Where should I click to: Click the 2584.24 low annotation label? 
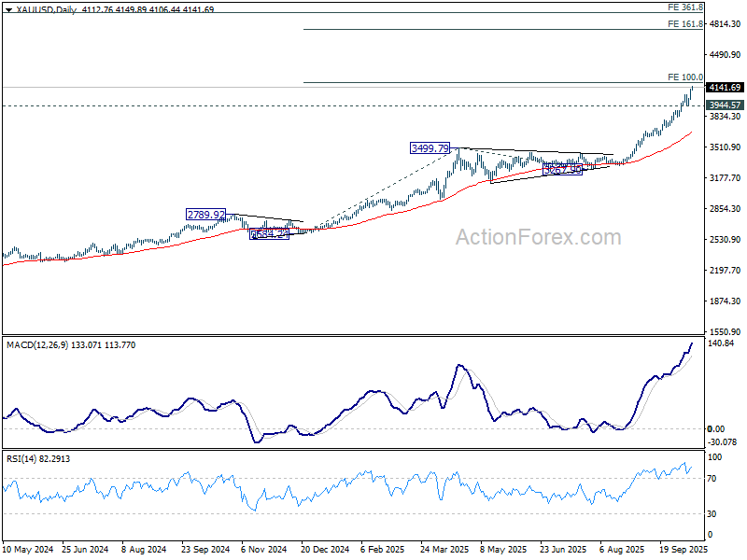point(269,234)
